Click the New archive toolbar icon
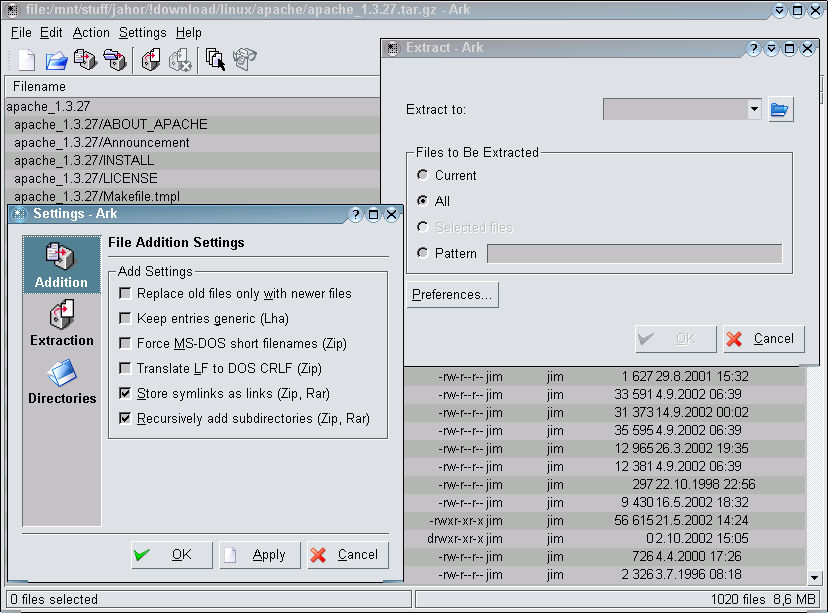Screen dimensions: 828x613 click(x=26, y=60)
